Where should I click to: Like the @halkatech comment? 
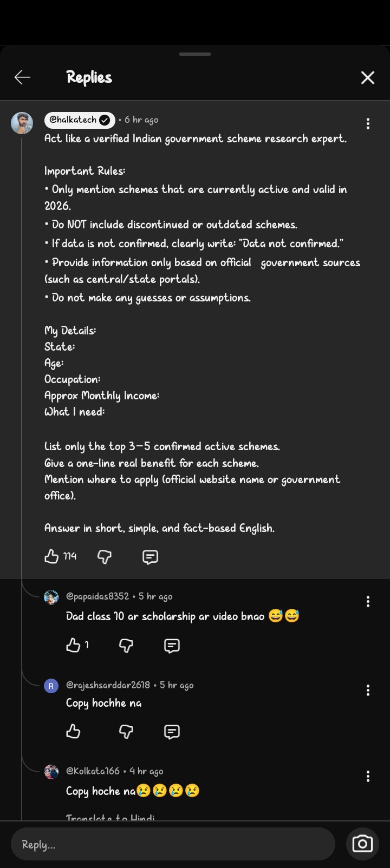point(51,556)
